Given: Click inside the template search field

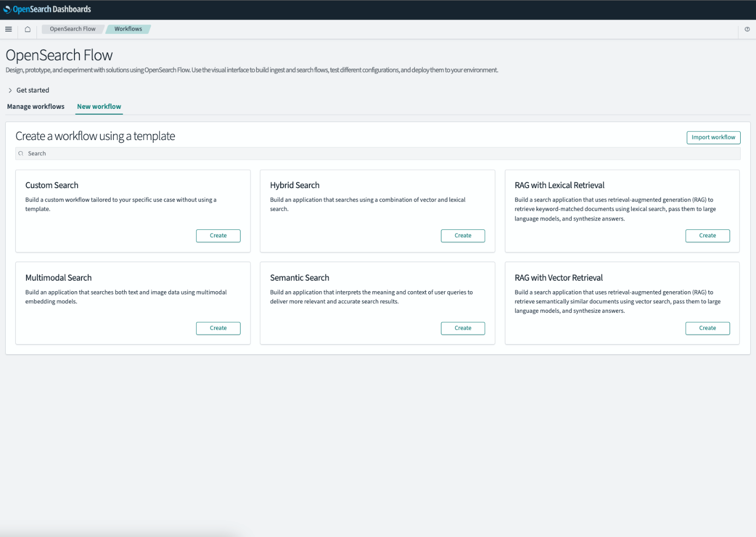Looking at the screenshot, I should pos(211,153).
